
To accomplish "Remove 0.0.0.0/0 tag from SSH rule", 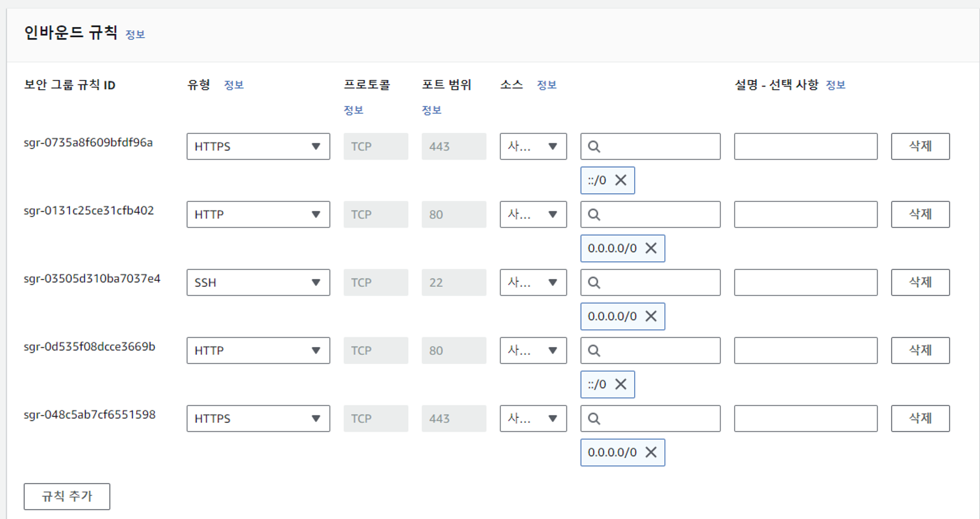I will point(651,317).
